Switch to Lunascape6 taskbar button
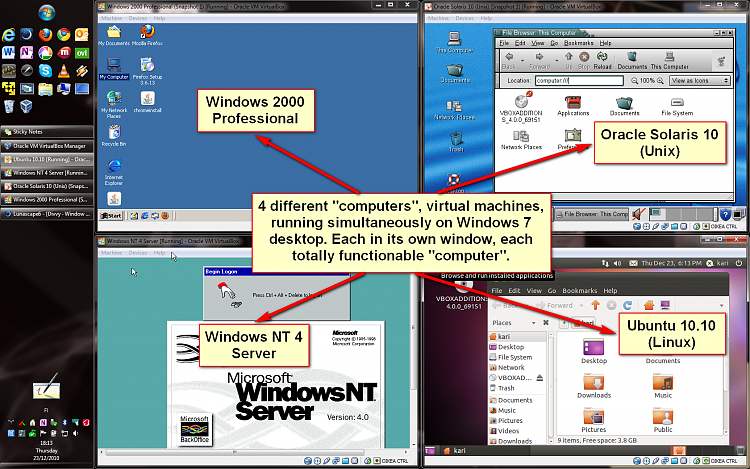The height and width of the screenshot is (469, 750). 47,214
